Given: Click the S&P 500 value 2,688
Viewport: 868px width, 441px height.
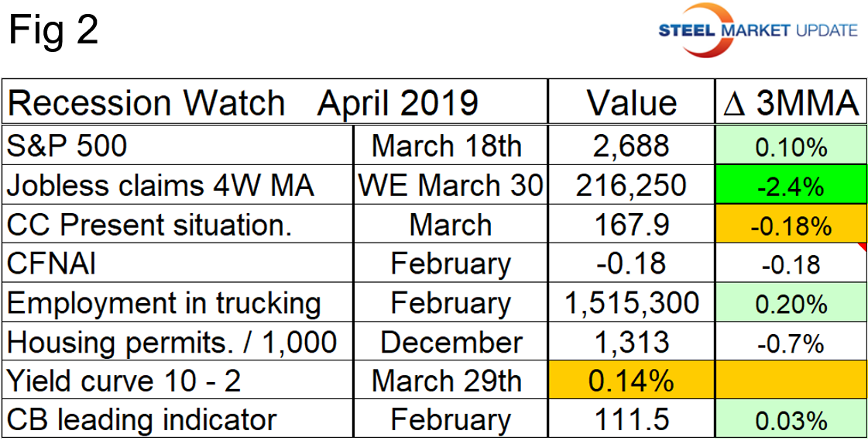Looking at the screenshot, I should (x=630, y=145).
